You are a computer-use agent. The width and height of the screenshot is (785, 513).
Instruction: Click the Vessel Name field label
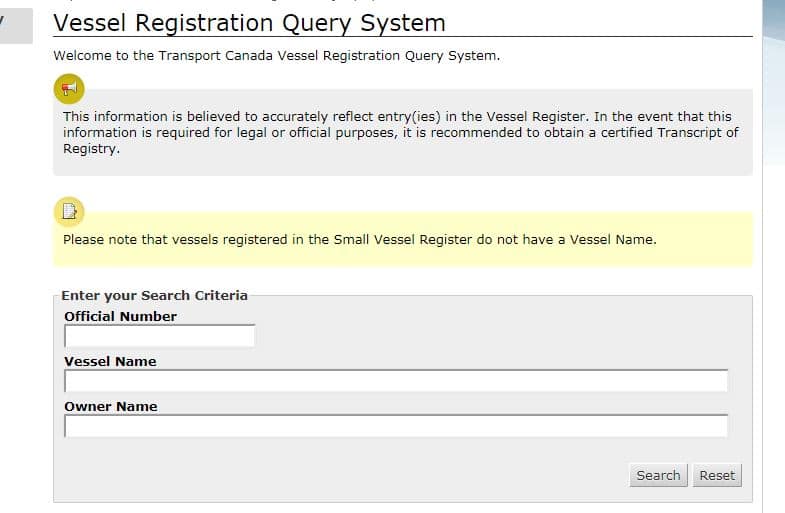tap(110, 361)
